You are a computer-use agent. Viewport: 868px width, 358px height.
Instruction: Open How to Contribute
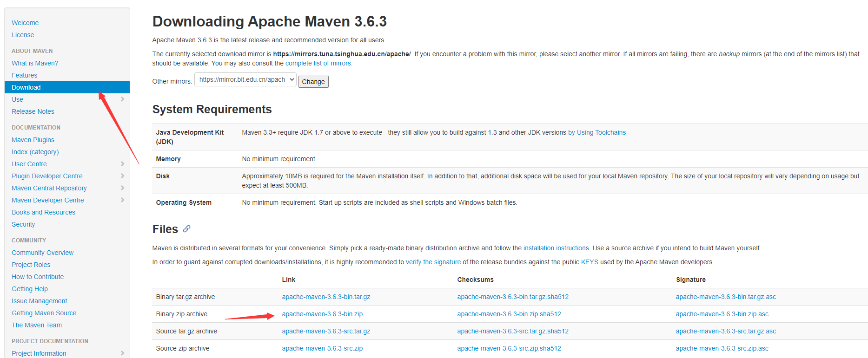pyautogui.click(x=38, y=277)
